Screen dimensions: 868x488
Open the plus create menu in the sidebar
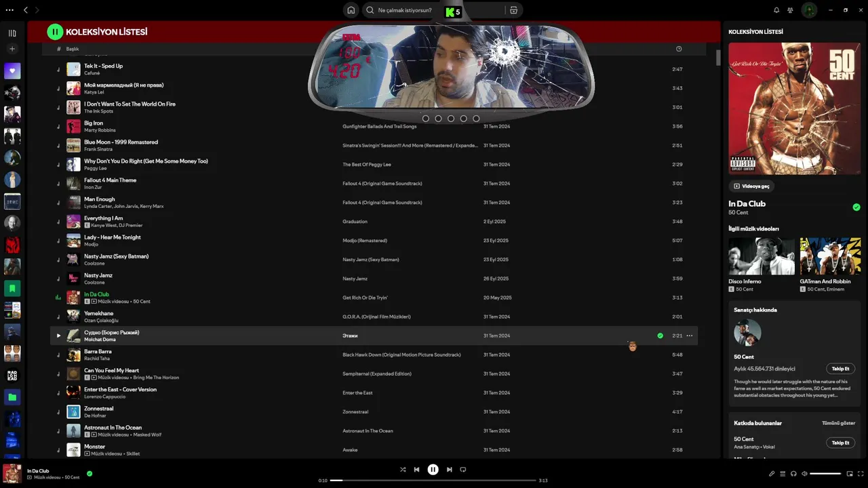tap(12, 49)
